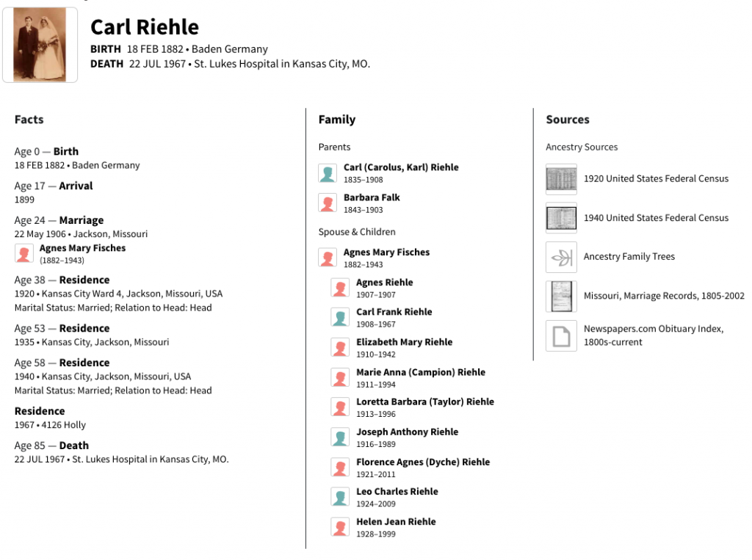This screenshot has width=752, height=560.
Task: Open Leo Charles Riehle's profile link
Action: [397, 492]
